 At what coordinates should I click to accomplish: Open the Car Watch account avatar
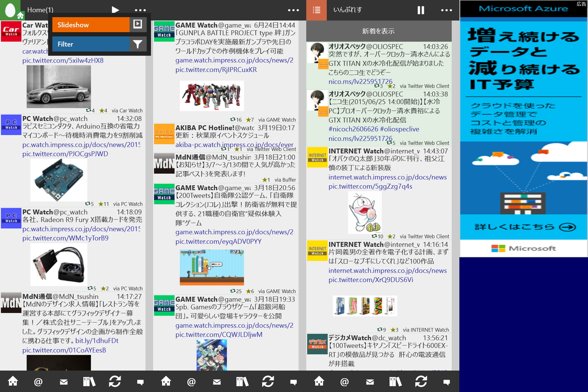(11, 31)
